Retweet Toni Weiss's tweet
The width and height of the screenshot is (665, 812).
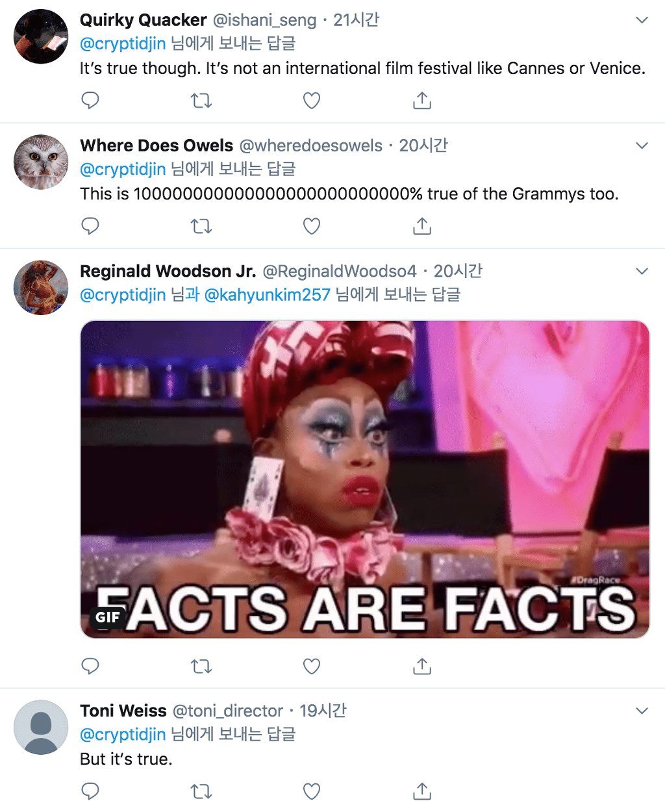click(x=201, y=791)
